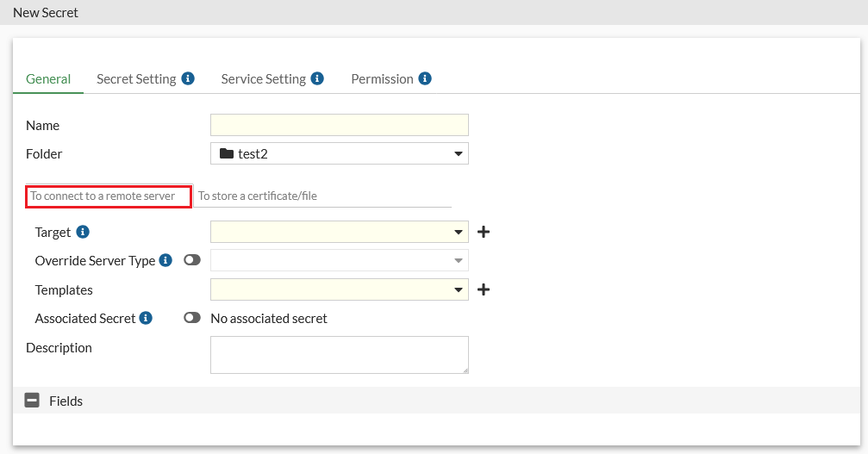Click the folder icon in the Folder field

pos(227,153)
